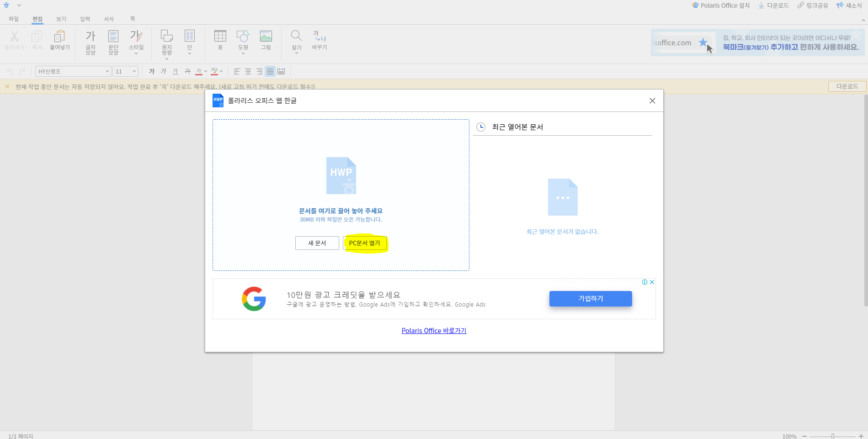Screen dimensions: 868x439
Task: Close the Google ad with X
Action: (652, 282)
